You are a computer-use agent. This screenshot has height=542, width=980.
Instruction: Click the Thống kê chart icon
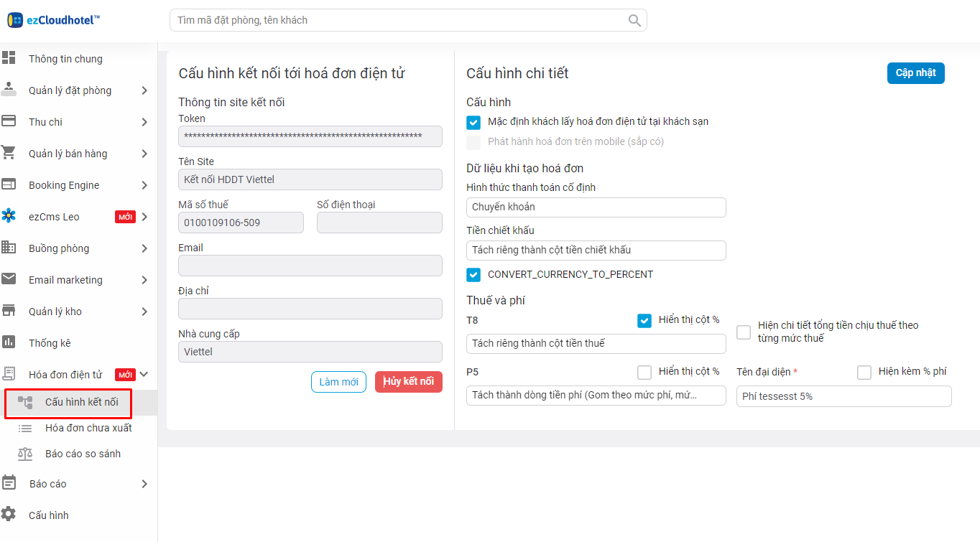tap(9, 342)
